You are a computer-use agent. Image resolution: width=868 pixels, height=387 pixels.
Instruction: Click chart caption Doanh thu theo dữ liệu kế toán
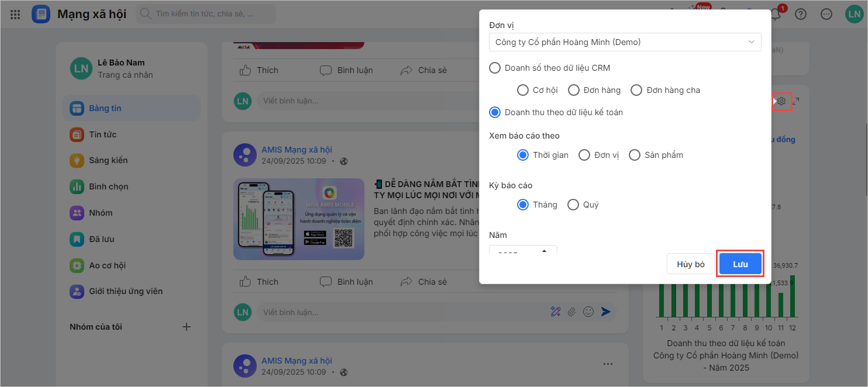pos(726,343)
